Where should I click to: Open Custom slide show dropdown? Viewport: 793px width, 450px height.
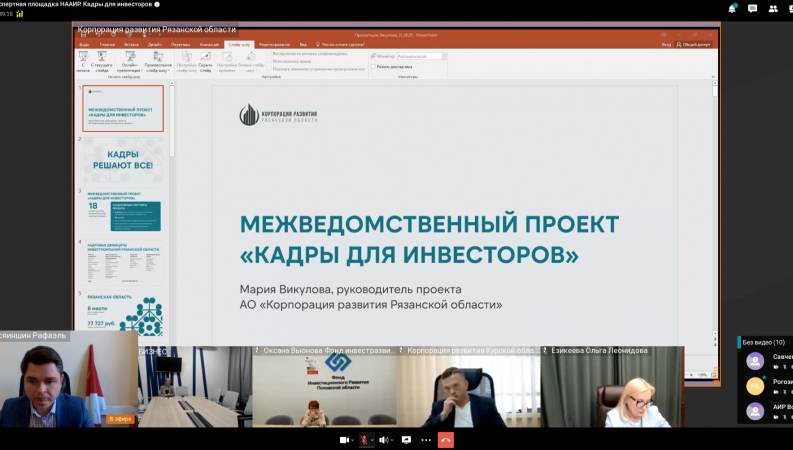158,62
